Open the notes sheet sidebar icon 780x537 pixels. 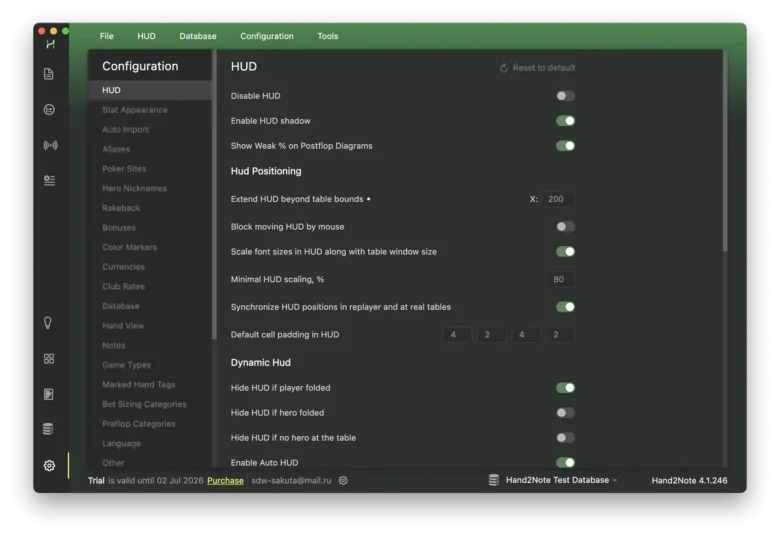(49, 394)
